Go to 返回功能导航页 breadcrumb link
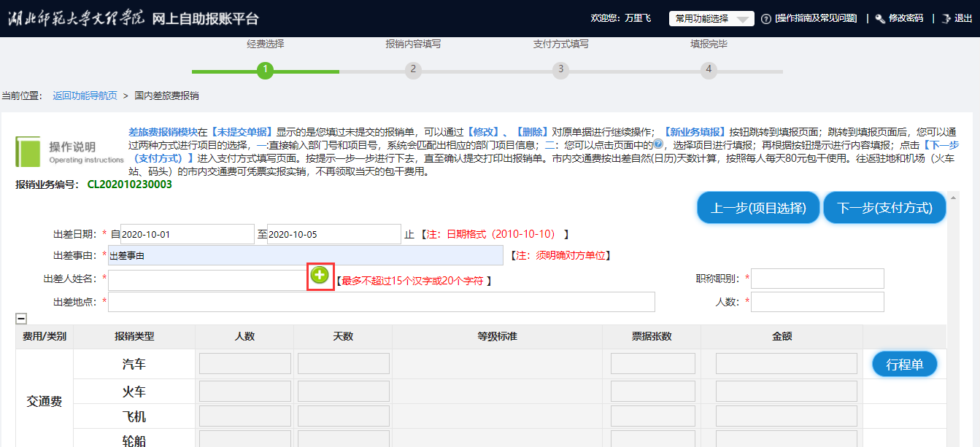 [x=85, y=96]
